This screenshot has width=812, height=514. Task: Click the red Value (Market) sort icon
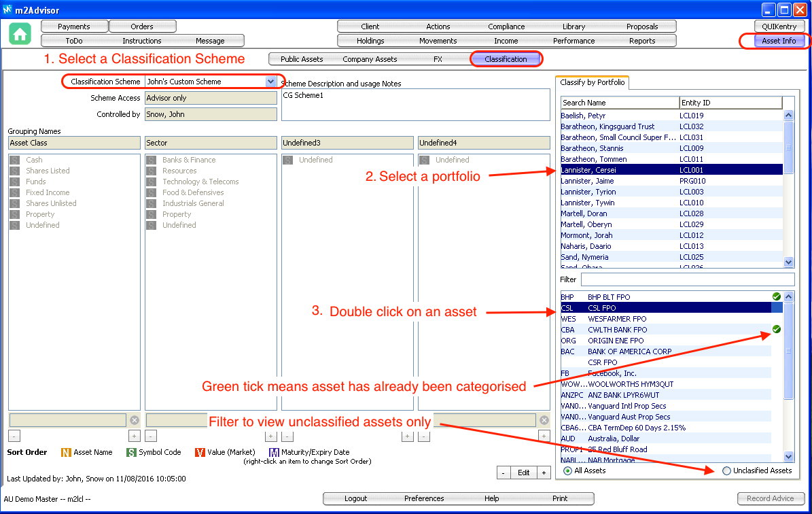click(x=200, y=453)
